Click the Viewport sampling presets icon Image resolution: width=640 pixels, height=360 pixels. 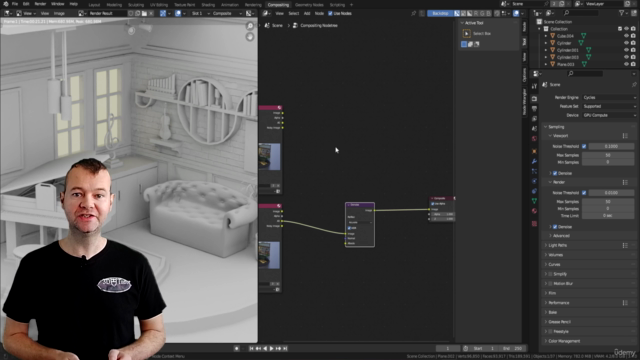click(x=625, y=136)
